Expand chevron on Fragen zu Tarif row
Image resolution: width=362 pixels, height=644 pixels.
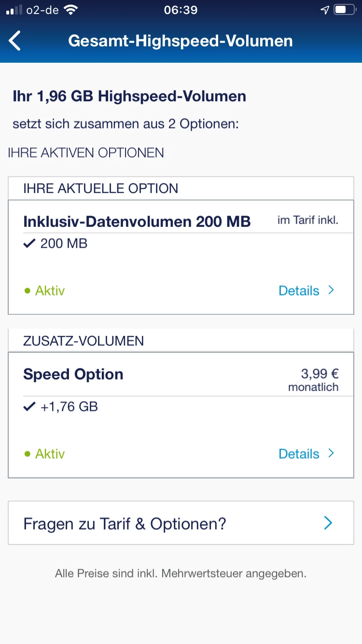tap(328, 523)
